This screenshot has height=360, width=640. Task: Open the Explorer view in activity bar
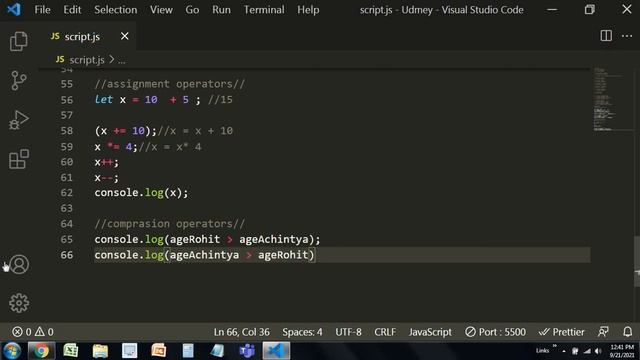(19, 41)
